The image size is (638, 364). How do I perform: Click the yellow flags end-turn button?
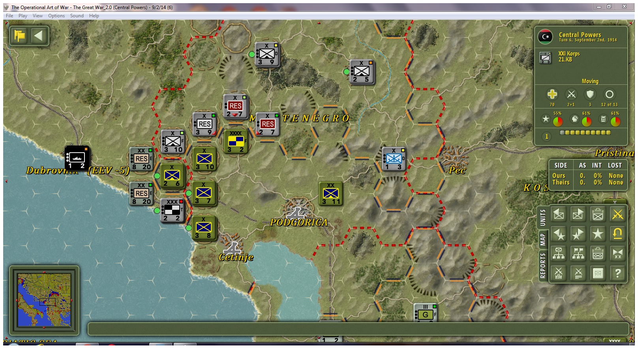pyautogui.click(x=19, y=36)
